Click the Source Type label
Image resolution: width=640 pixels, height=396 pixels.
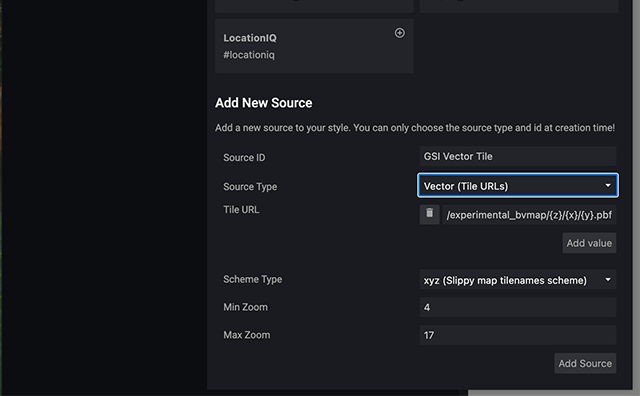tap(250, 187)
